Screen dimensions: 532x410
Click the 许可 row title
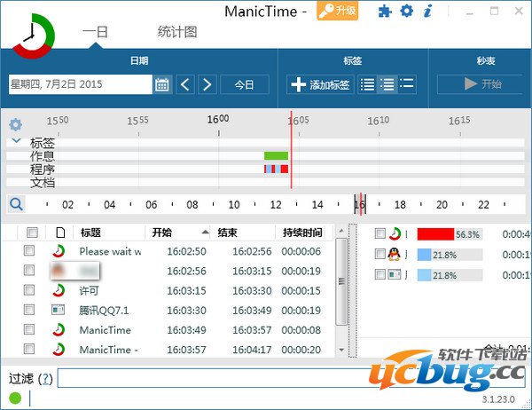point(90,291)
